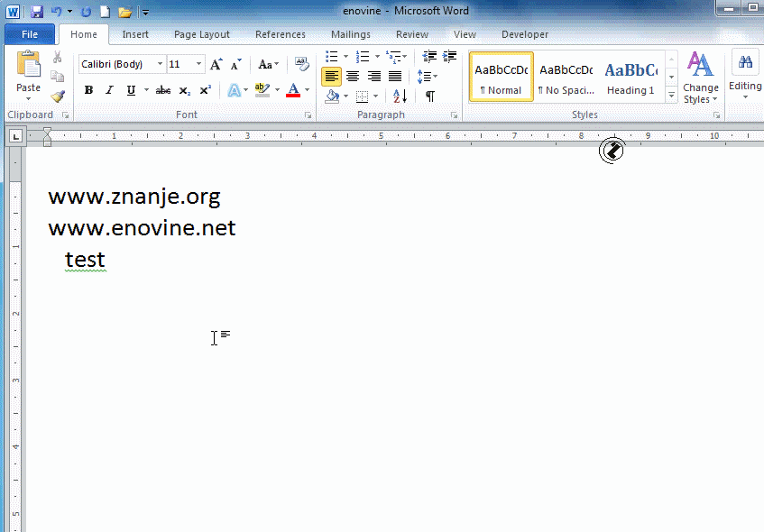The height and width of the screenshot is (532, 764).
Task: Select the Heading 1 style thumbnail
Action: pos(631,78)
